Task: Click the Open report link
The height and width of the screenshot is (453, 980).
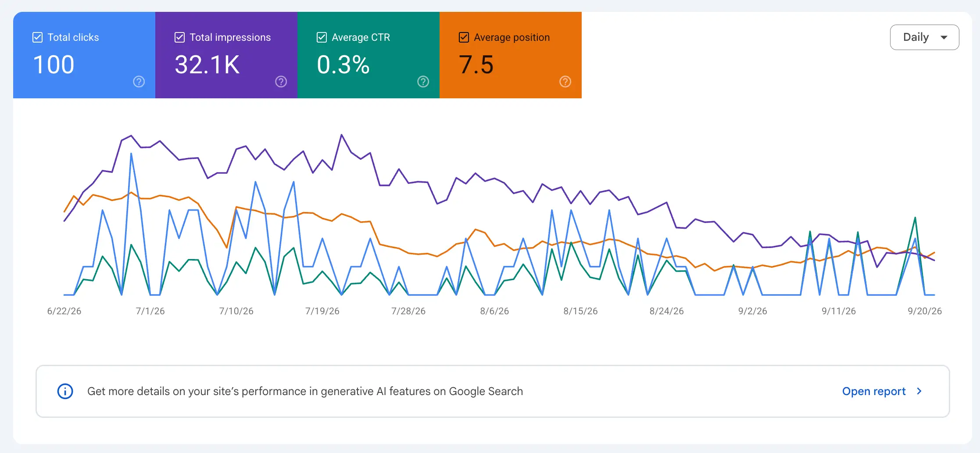Action: click(874, 391)
